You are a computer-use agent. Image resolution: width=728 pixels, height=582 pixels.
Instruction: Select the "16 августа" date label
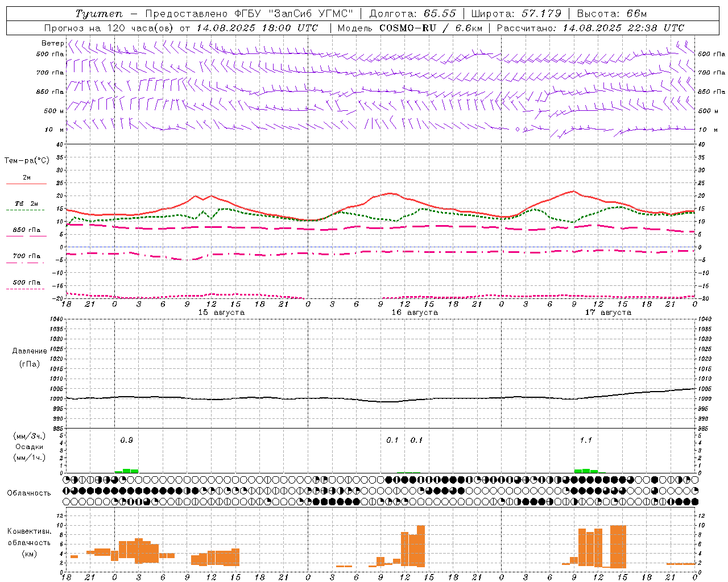[415, 313]
